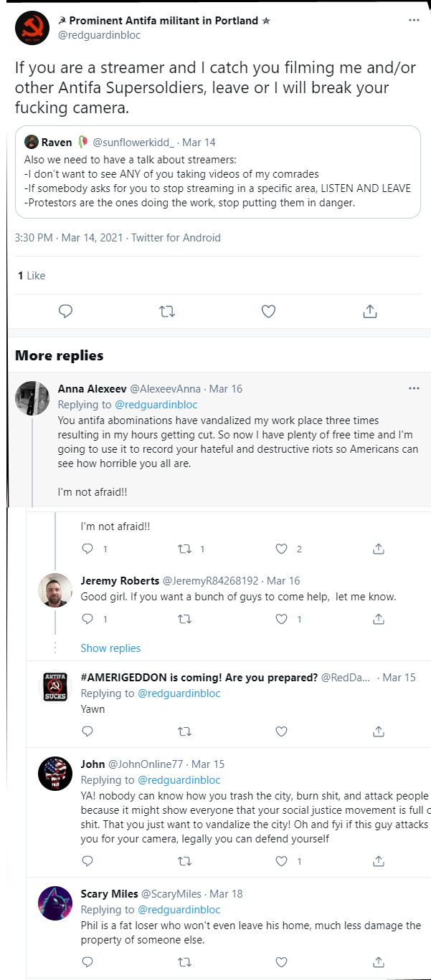This screenshot has width=431, height=980.
Task: Open Jeremy Roberts' profile picture
Action: pyautogui.click(x=55, y=590)
